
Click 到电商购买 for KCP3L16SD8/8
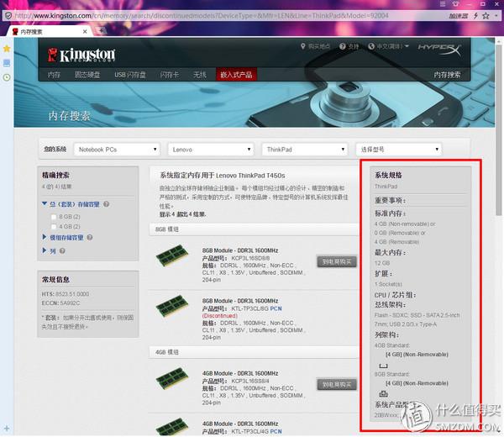(x=337, y=261)
